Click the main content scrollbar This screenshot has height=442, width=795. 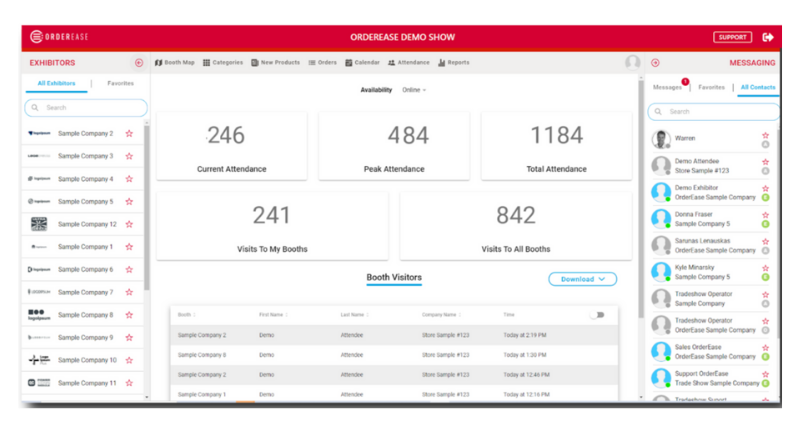point(641,198)
